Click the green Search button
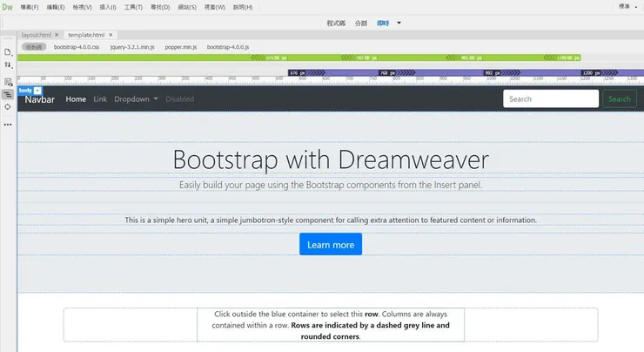Screen dimensions: 644x352 point(620,98)
